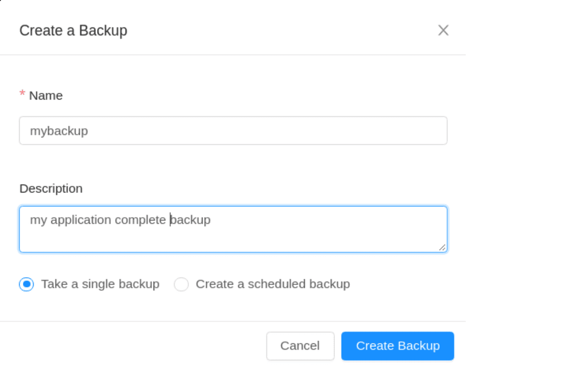Click the red required asterisk beside Name
Screen dimensions: 588x385
[x=22, y=94]
